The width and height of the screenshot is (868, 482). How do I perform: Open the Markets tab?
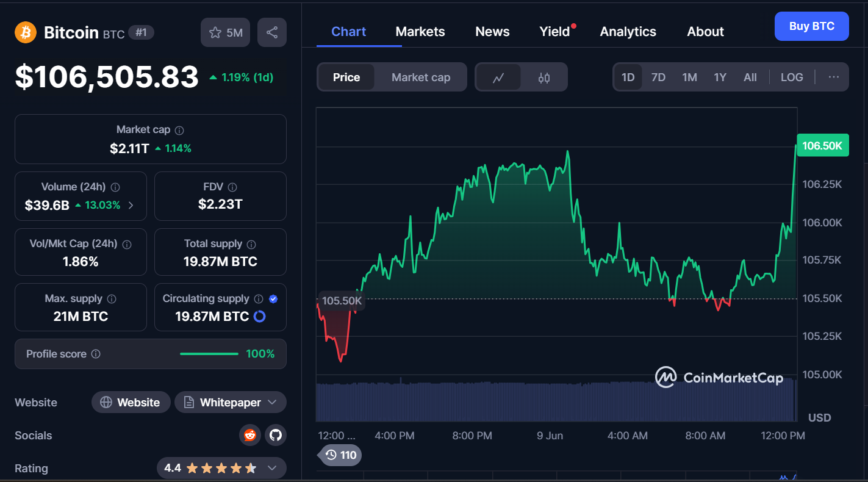pos(420,32)
